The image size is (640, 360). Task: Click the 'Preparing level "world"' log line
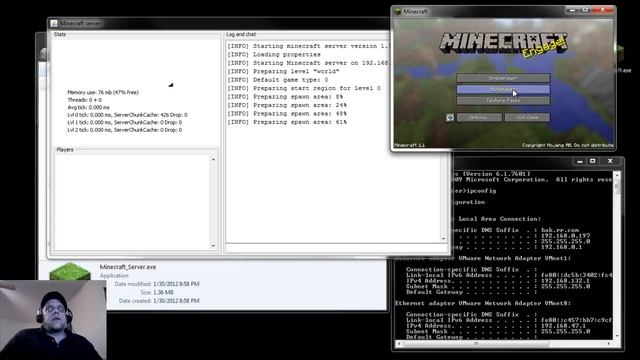pyautogui.click(x=283, y=71)
